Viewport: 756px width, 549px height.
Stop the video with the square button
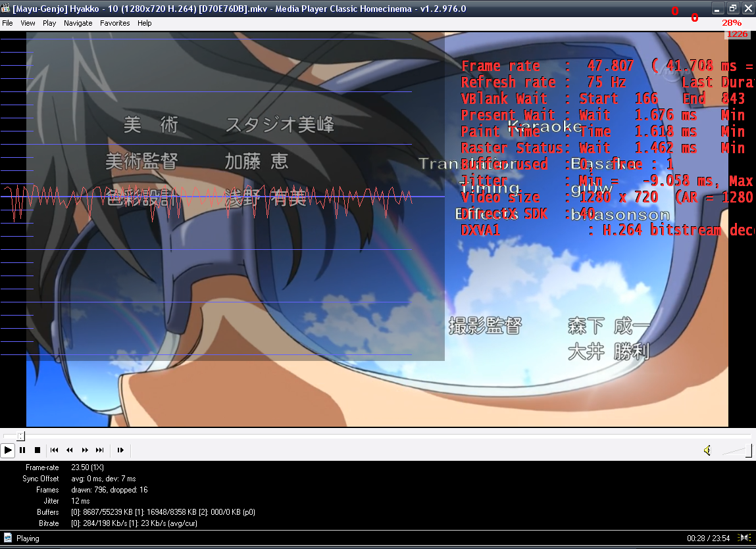[38, 450]
